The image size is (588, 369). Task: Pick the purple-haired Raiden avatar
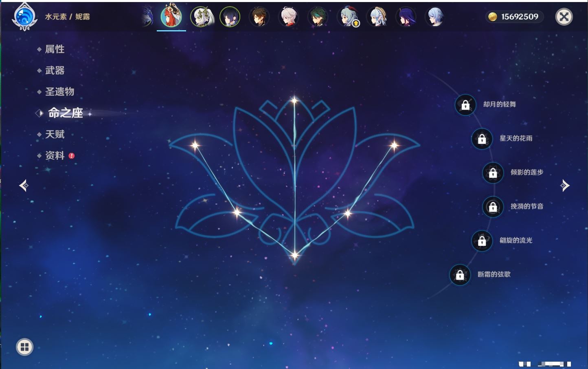406,17
